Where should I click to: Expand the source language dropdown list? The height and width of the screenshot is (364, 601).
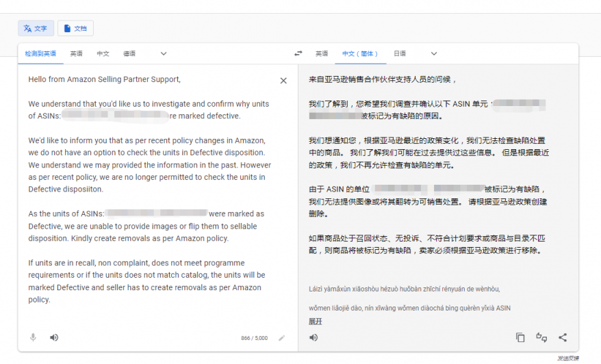coord(164,53)
